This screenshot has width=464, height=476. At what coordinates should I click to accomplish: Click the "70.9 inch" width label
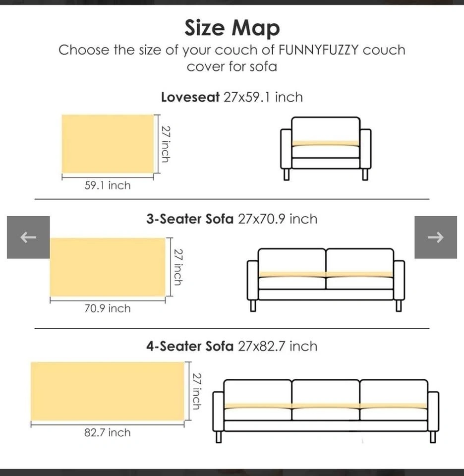[108, 308]
